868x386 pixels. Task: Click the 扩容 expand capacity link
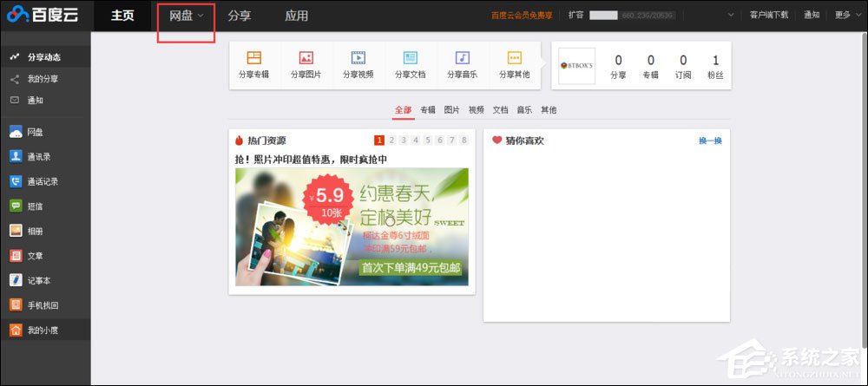[x=575, y=15]
